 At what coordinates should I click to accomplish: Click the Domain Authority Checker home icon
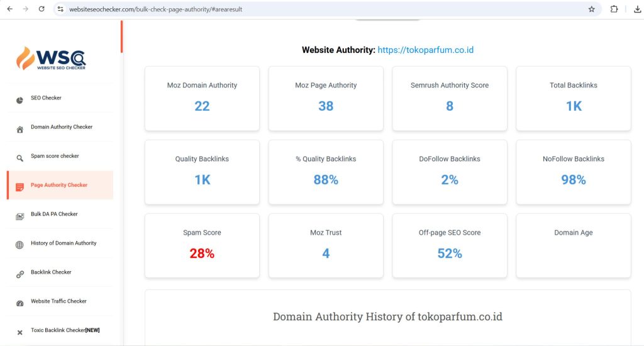click(x=19, y=129)
